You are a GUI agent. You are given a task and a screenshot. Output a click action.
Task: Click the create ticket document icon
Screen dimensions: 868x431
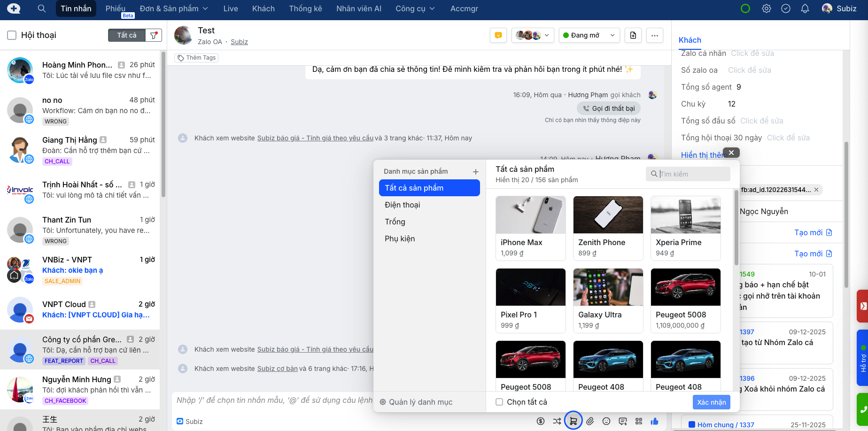[x=633, y=35]
